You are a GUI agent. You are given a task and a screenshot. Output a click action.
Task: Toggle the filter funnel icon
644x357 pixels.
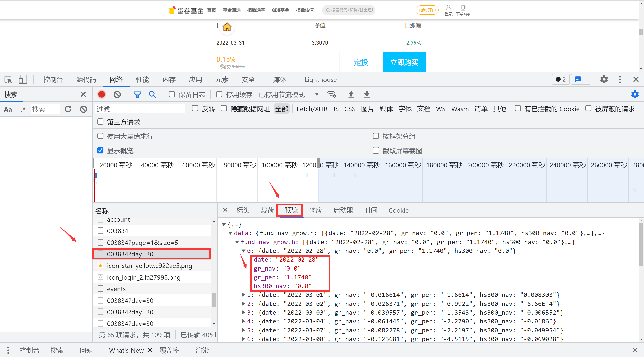click(137, 94)
